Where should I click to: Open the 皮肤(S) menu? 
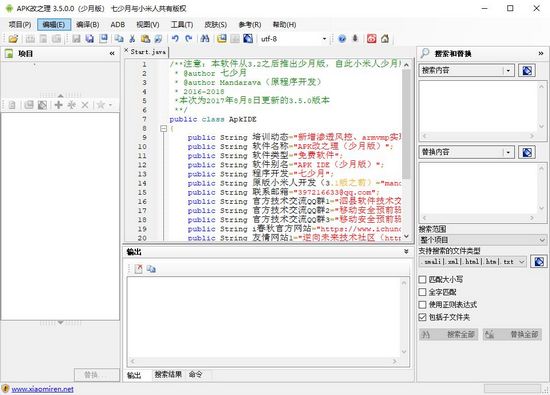(x=216, y=25)
